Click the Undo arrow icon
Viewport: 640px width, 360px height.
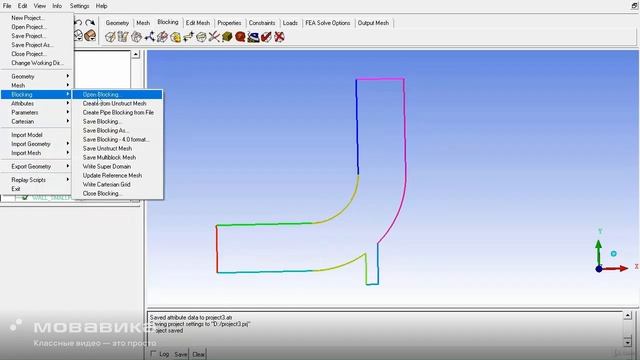coord(78,23)
